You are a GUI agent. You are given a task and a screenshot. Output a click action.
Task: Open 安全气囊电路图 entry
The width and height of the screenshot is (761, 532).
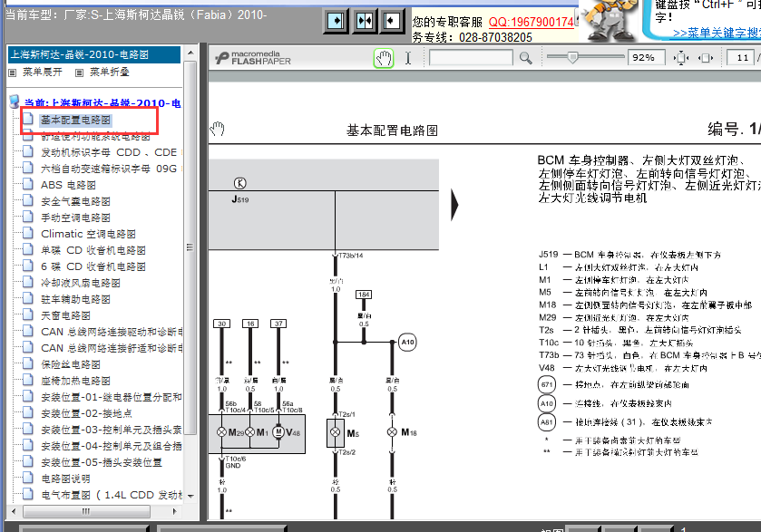pyautogui.click(x=75, y=201)
